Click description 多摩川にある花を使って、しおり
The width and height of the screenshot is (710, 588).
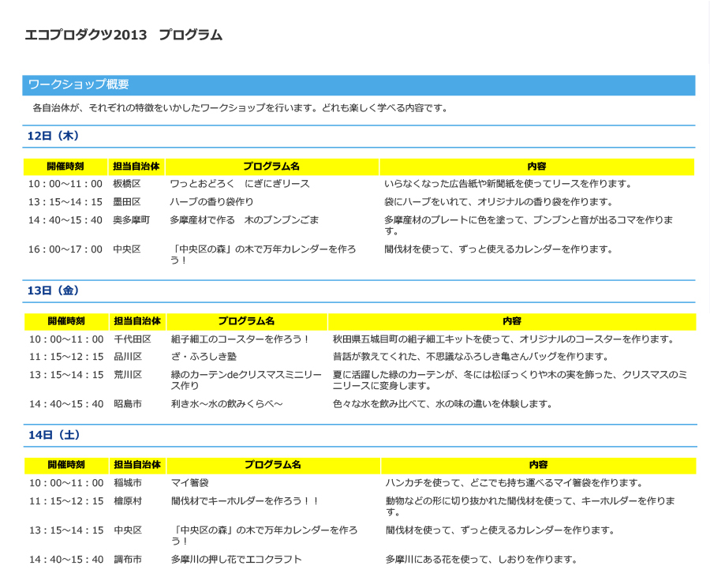click(x=482, y=560)
